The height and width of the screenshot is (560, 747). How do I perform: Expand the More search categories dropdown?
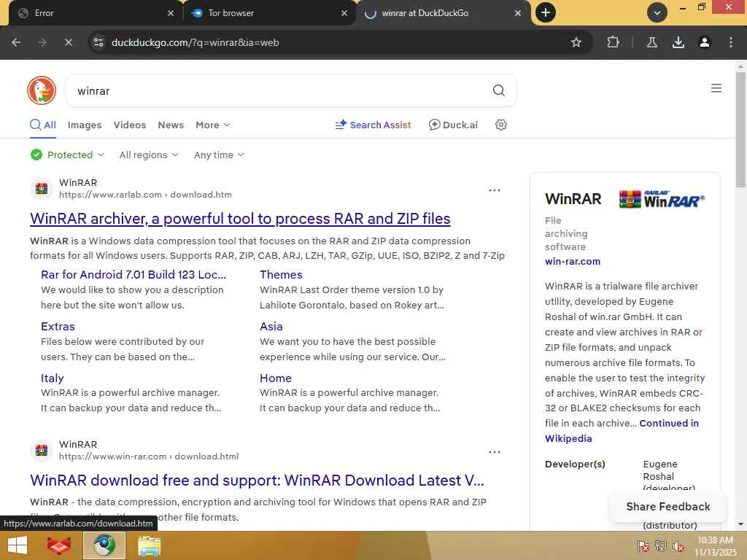coord(212,125)
